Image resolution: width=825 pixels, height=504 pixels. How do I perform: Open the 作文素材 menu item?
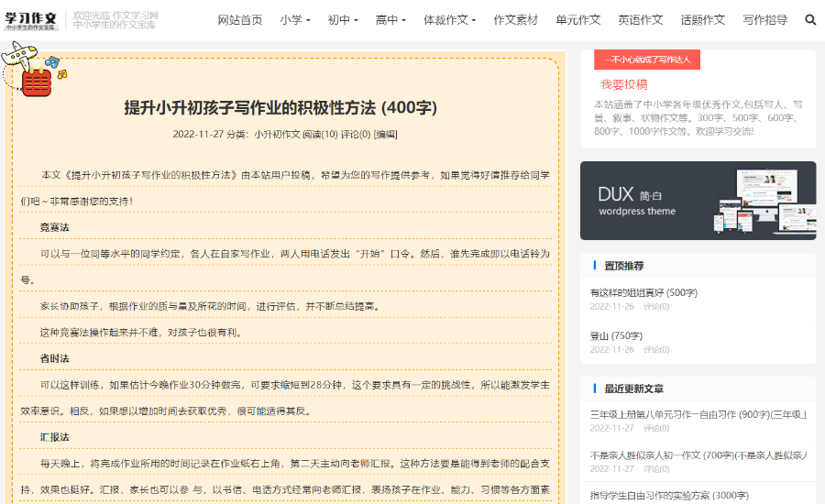click(515, 20)
